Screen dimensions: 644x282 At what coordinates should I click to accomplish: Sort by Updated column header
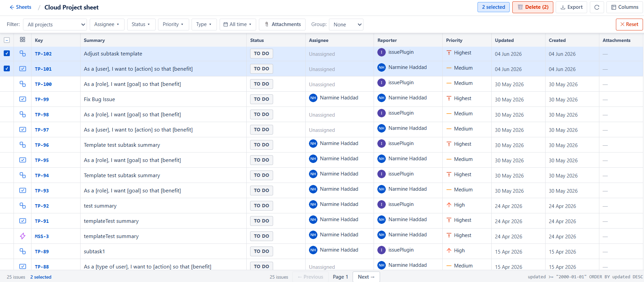(x=504, y=40)
